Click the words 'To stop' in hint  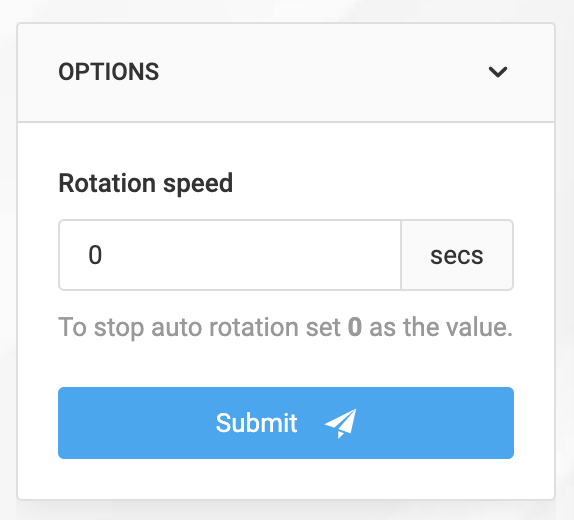[x=100, y=327]
